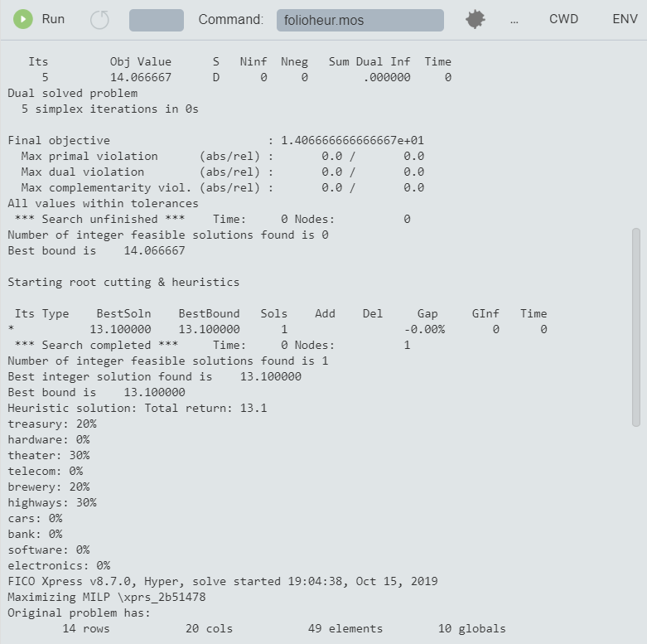Click the 'hardware: 0%' line

coord(49,439)
